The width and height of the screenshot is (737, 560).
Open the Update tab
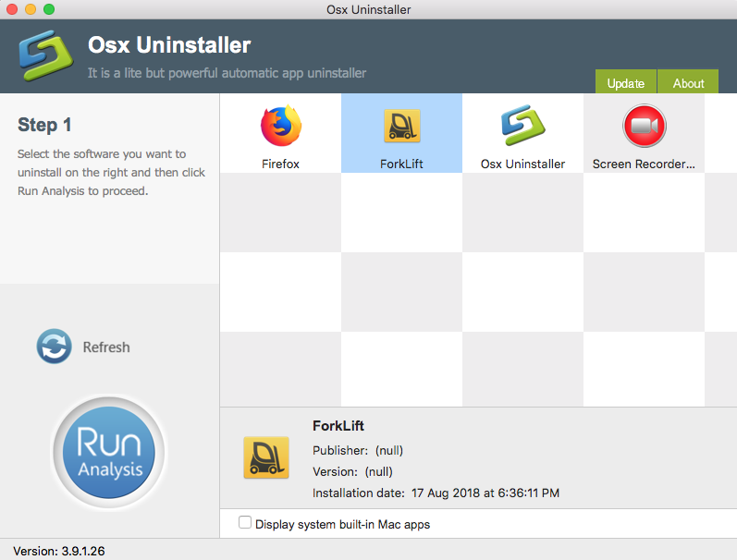tap(626, 81)
